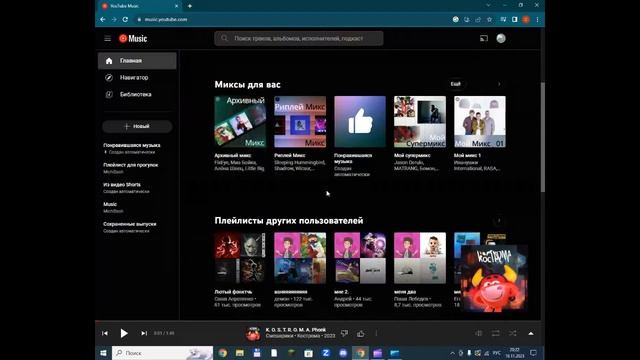Open the Архивный микс thumbnail
Viewport: 640px width, 360px height.
(240, 122)
